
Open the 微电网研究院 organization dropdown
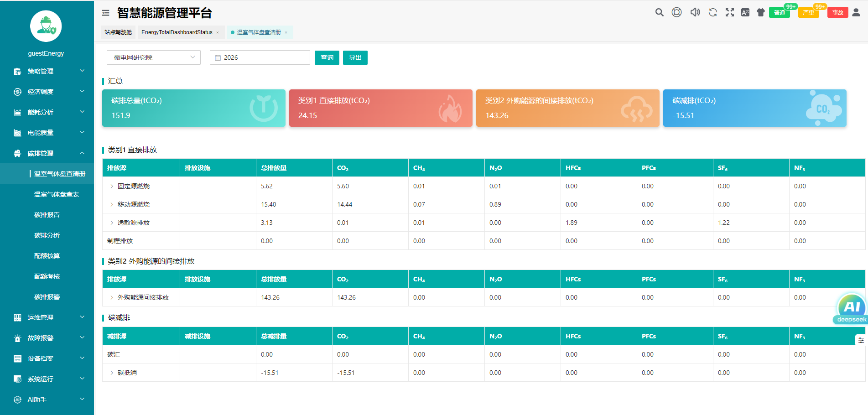click(153, 57)
